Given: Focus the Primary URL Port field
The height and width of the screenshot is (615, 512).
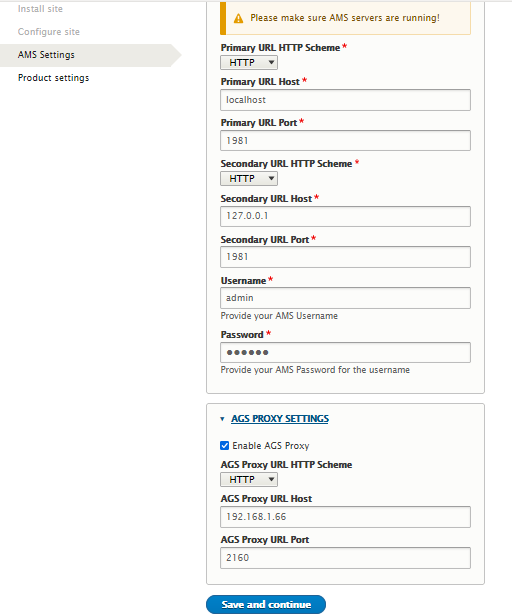Looking at the screenshot, I should [345, 141].
